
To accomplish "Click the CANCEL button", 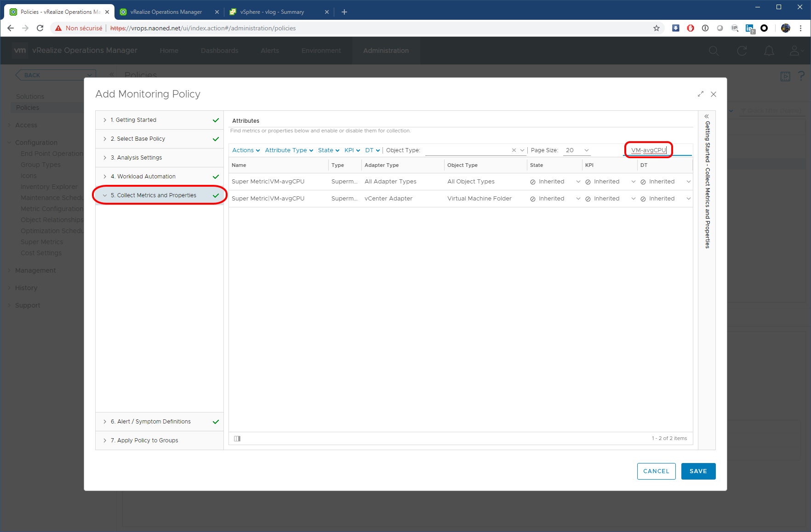I will tap(656, 471).
